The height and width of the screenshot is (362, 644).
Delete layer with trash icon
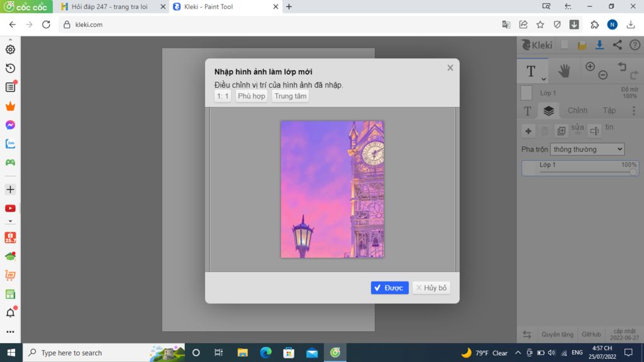[545, 131]
